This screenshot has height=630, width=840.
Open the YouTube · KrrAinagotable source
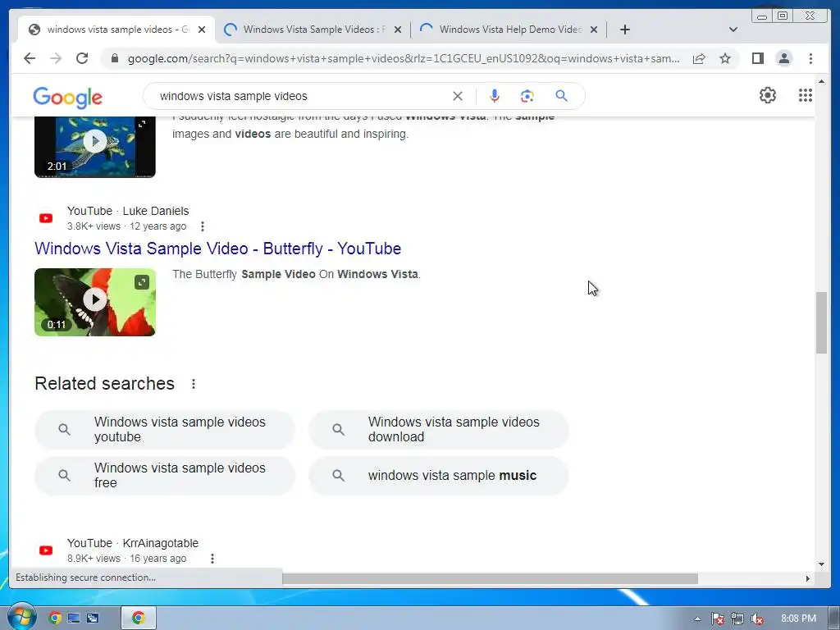click(x=132, y=543)
